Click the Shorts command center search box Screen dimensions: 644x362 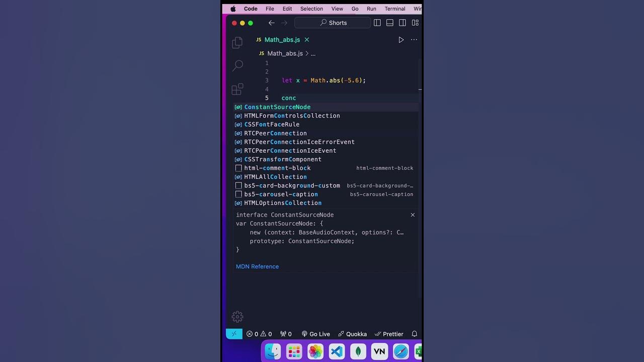pos(332,23)
